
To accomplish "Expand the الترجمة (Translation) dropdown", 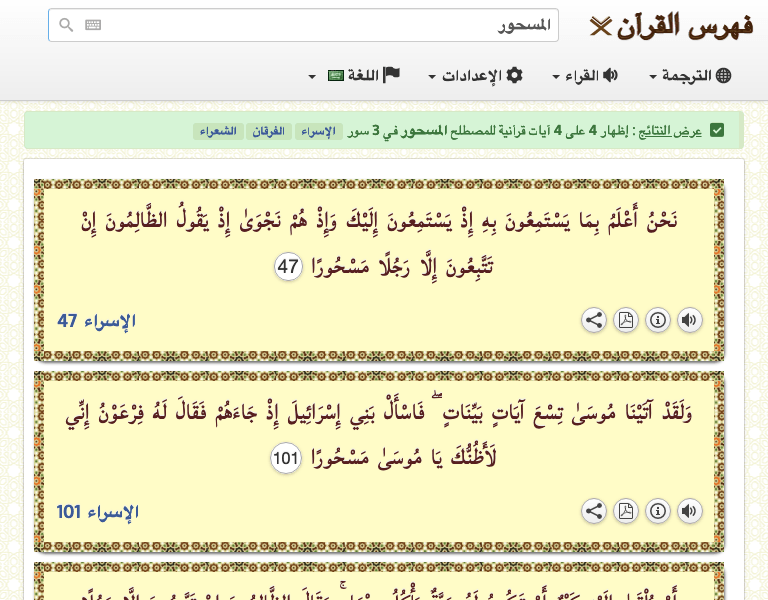I will pyautogui.click(x=690, y=76).
